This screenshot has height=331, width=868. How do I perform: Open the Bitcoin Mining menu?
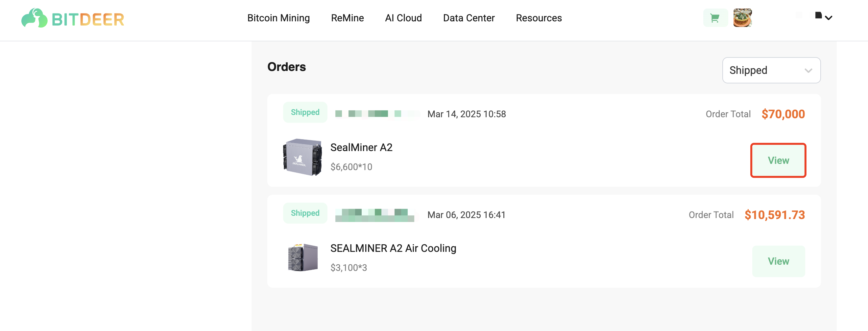(x=278, y=18)
